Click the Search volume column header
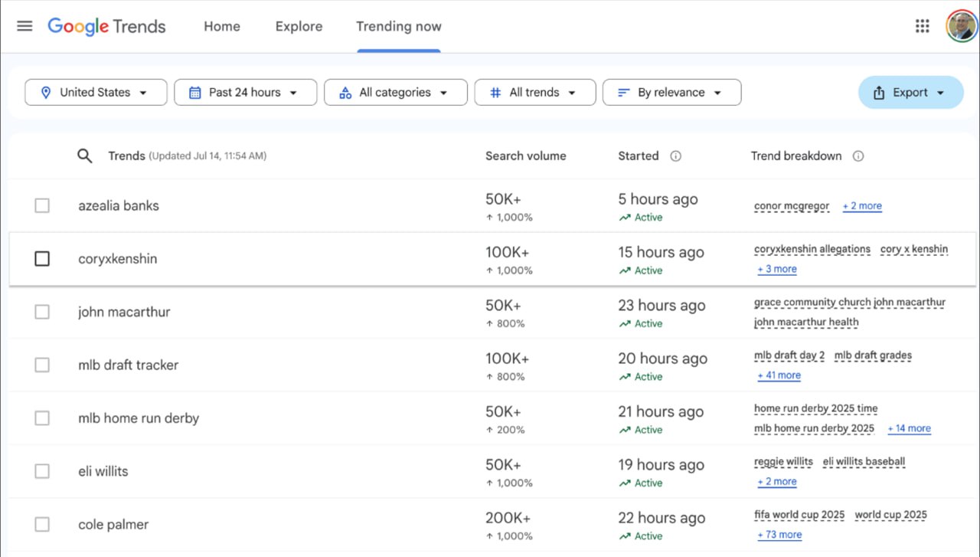 (526, 156)
